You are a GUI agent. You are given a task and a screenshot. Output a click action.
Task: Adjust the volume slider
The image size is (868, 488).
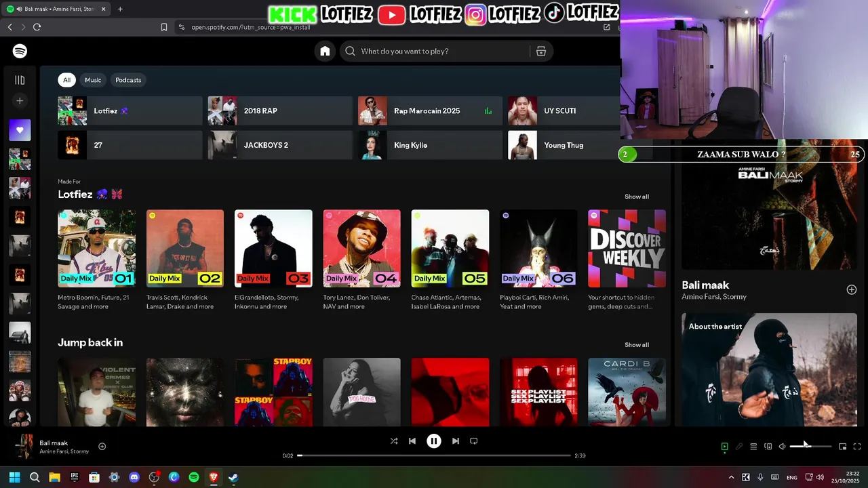(x=810, y=447)
